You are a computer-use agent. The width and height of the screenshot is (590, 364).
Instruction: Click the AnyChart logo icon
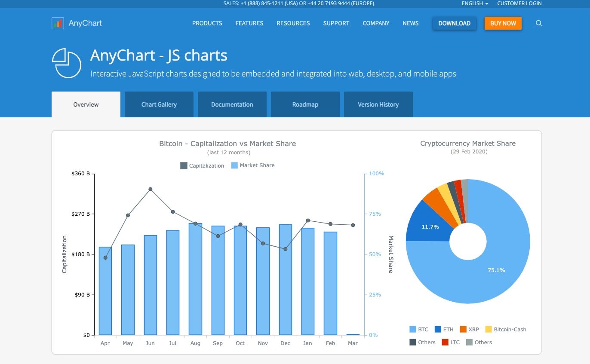pyautogui.click(x=58, y=23)
